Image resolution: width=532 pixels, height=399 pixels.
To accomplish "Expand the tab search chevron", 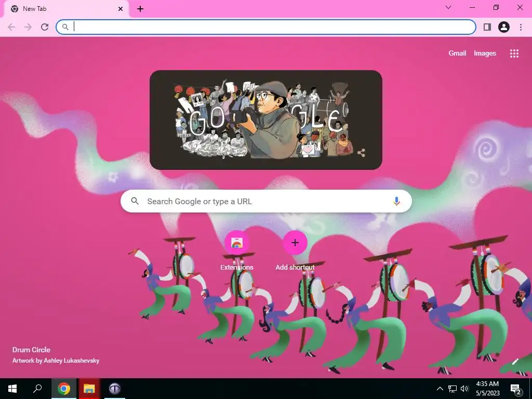I will 448,7.
